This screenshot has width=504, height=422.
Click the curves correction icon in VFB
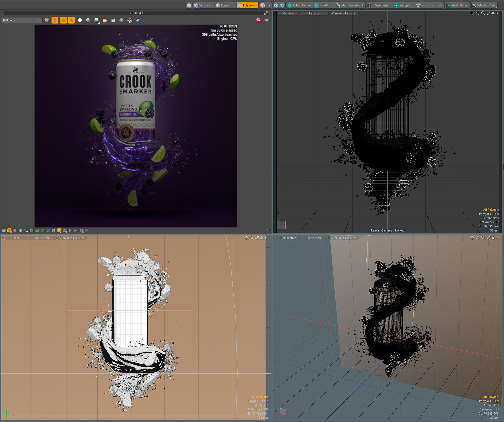click(x=43, y=231)
